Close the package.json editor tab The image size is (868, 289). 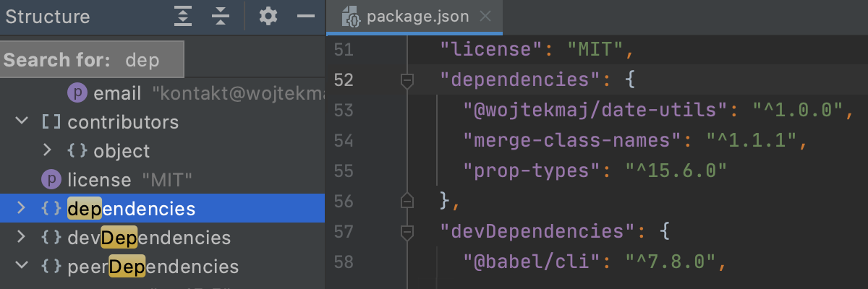click(x=485, y=17)
